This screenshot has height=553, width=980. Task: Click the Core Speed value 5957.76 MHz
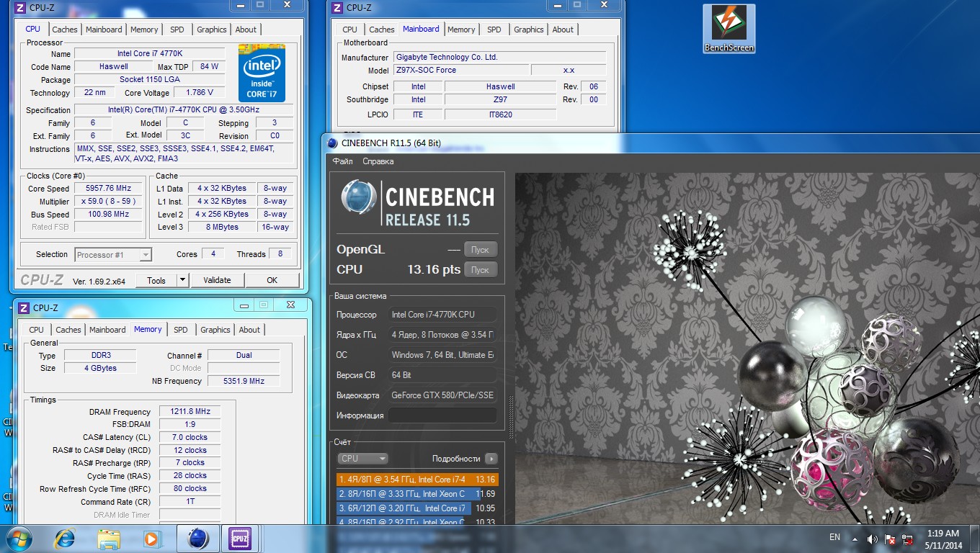[x=107, y=189]
